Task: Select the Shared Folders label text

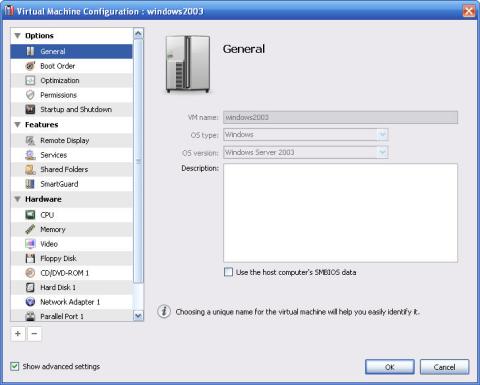Action: (64, 169)
